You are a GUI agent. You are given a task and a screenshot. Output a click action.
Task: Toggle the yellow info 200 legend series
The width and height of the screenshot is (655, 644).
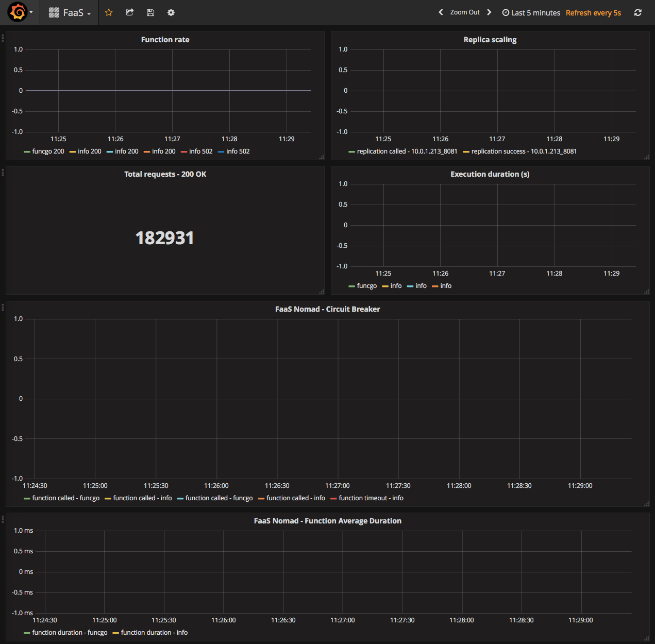point(90,151)
